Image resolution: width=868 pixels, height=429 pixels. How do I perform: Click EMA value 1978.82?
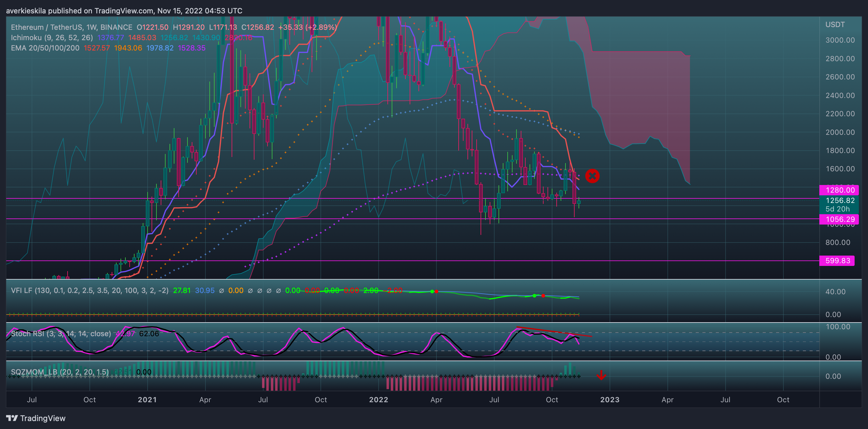pyautogui.click(x=160, y=48)
